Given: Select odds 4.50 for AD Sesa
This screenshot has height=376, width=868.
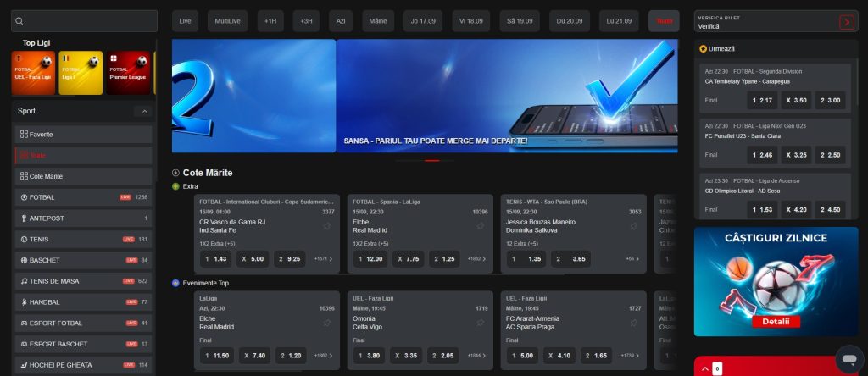Looking at the screenshot, I should [x=831, y=210].
